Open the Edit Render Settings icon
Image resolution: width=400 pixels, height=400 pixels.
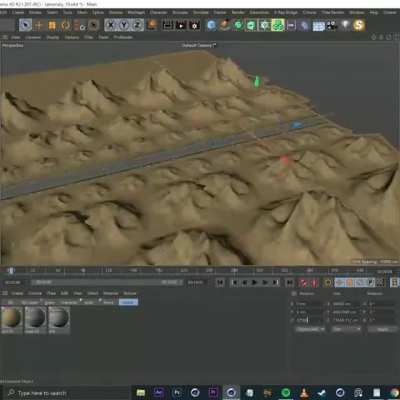point(194,25)
